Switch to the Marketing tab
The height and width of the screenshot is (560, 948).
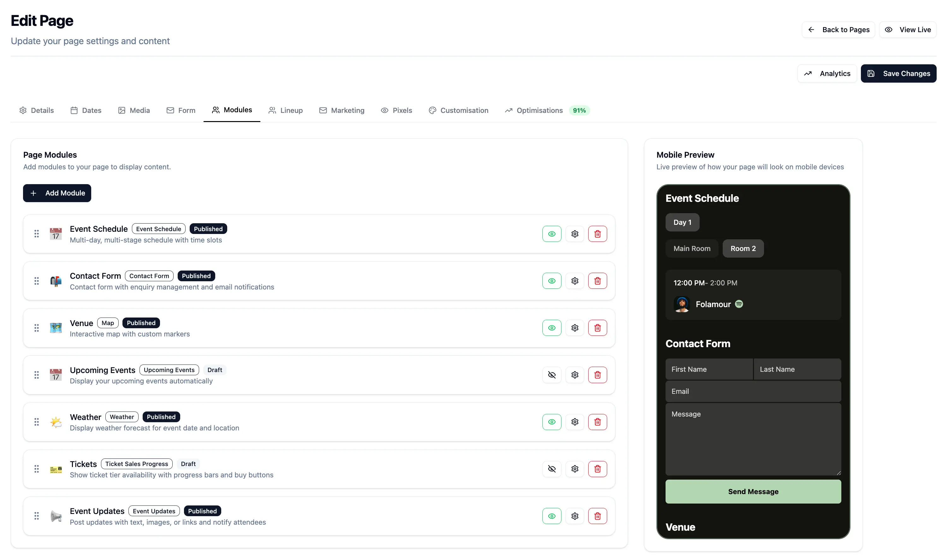342,110
